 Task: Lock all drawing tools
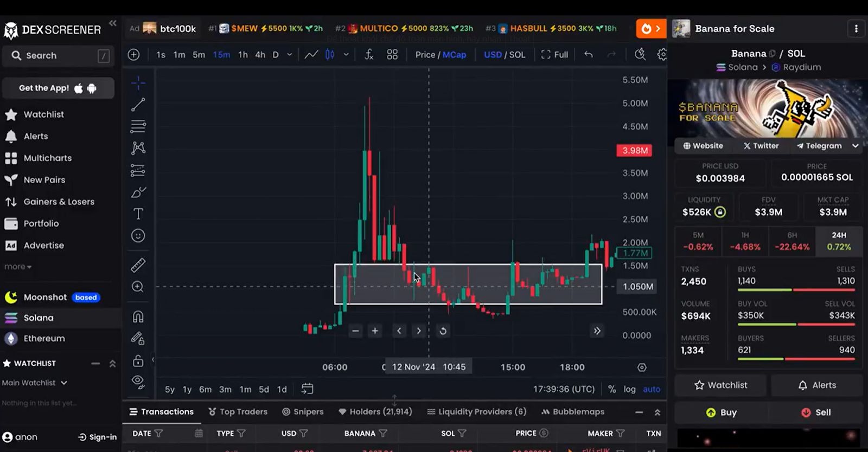pos(138,360)
